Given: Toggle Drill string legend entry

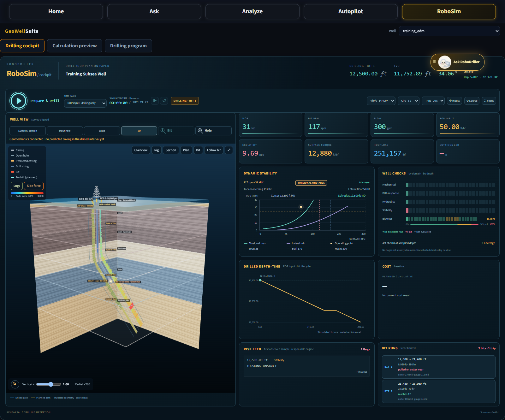Looking at the screenshot, I should coord(20,166).
